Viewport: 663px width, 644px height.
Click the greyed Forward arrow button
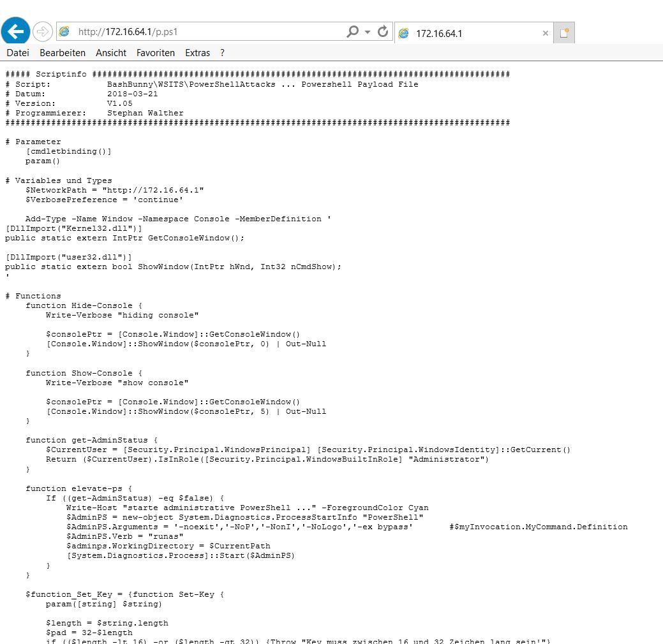point(42,32)
